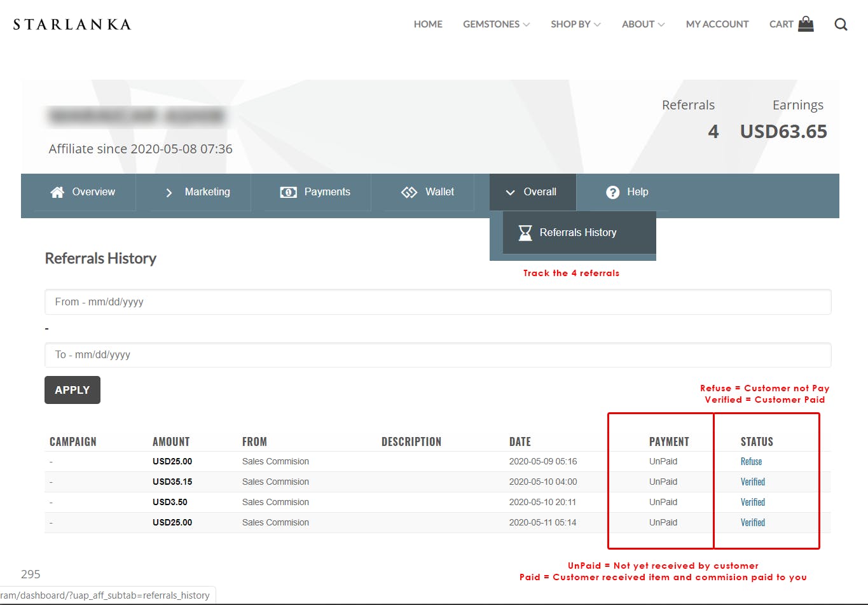Click the USD3.50 amount cell
The width and height of the screenshot is (868, 605).
pyautogui.click(x=170, y=502)
